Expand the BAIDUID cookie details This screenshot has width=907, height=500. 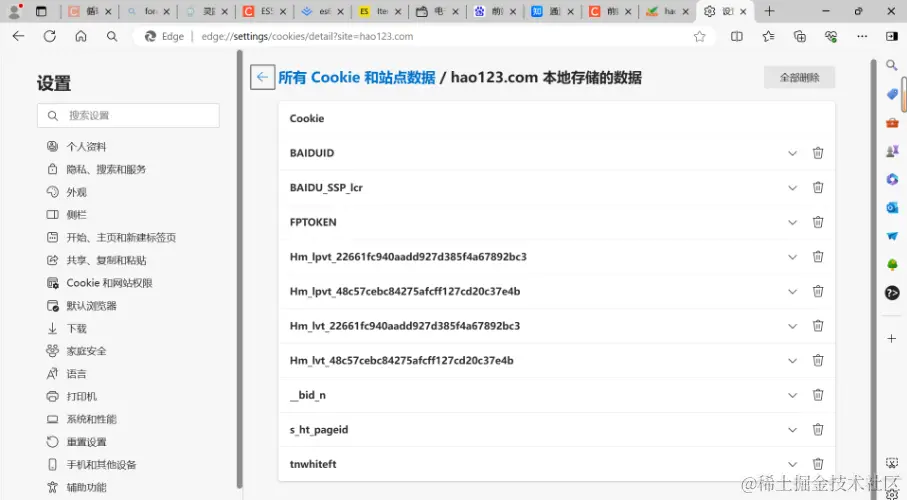792,153
